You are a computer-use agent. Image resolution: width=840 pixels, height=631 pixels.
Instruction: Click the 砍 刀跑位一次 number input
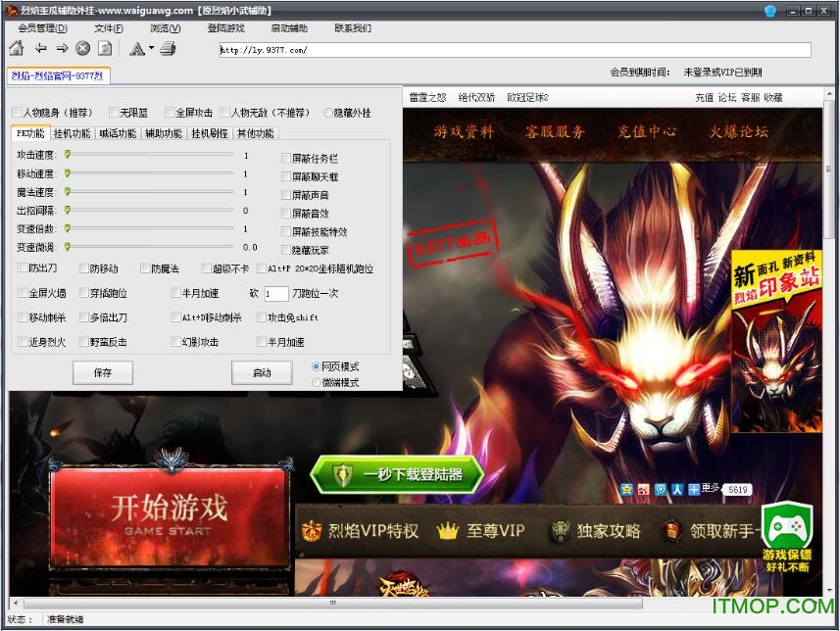275,294
